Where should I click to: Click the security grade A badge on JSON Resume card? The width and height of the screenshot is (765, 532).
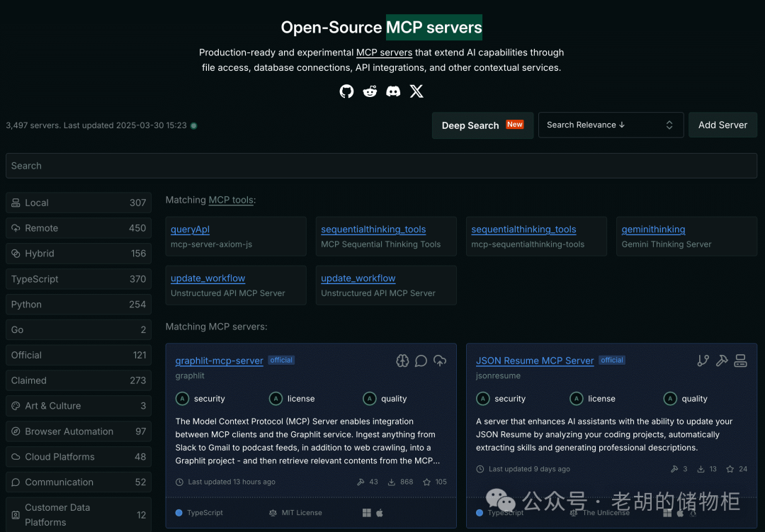pyautogui.click(x=483, y=399)
